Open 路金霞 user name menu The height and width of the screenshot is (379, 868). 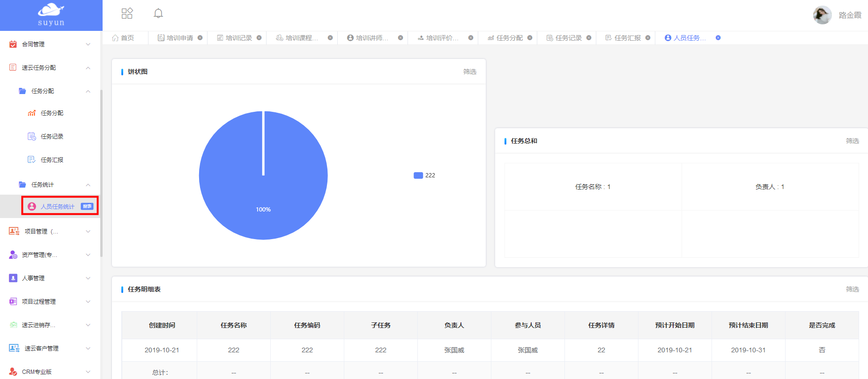click(x=850, y=15)
